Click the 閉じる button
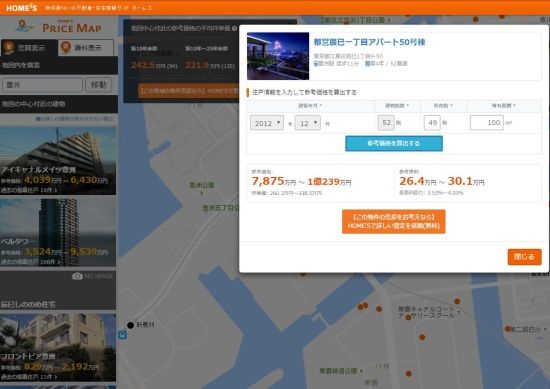 524,257
